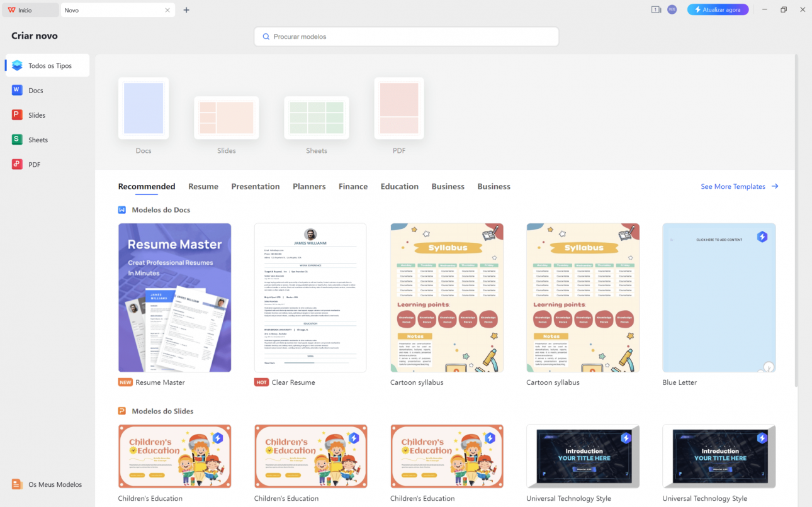Image resolution: width=812 pixels, height=507 pixels.
Task: Select the Sheets S icon in sidebar
Action: (17, 140)
